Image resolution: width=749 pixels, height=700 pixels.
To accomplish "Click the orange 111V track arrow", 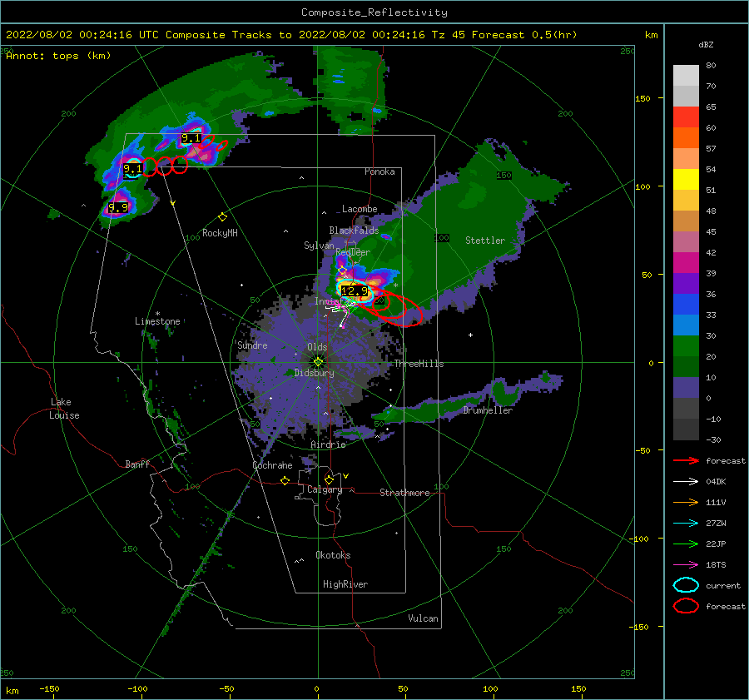I will click(686, 502).
